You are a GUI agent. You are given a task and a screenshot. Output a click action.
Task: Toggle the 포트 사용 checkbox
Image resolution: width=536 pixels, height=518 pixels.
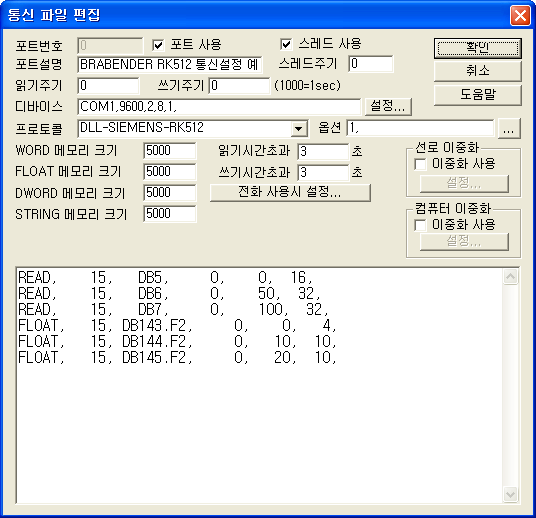[158, 45]
